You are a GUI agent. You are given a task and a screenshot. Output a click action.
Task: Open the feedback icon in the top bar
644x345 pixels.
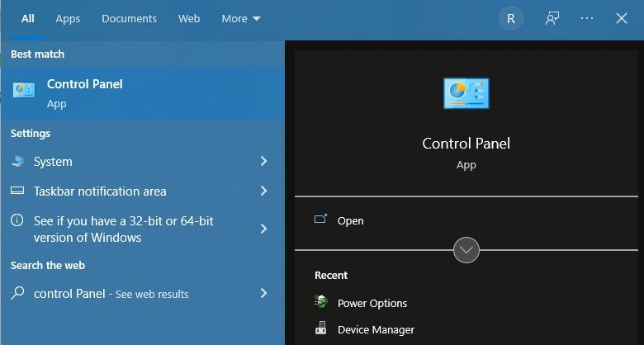(552, 18)
